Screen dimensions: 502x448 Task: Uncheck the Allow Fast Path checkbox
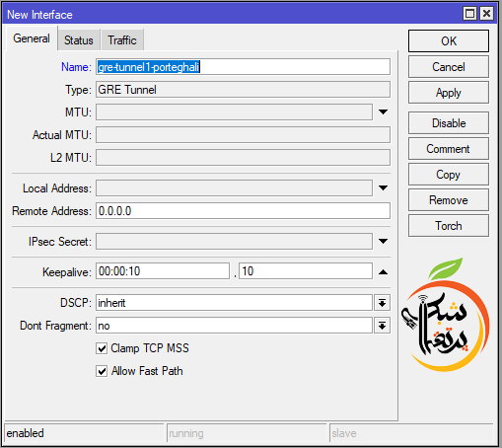click(102, 371)
